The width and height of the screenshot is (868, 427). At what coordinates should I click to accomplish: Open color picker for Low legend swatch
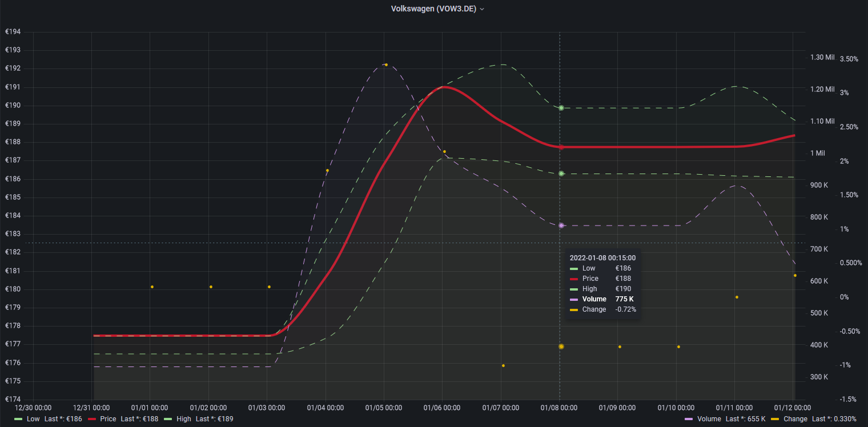[18, 419]
